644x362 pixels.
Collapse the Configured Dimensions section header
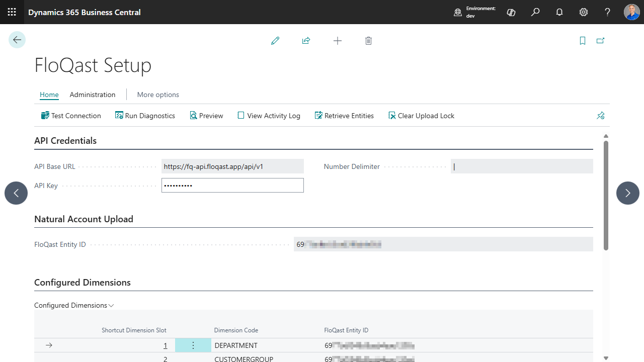click(83, 283)
